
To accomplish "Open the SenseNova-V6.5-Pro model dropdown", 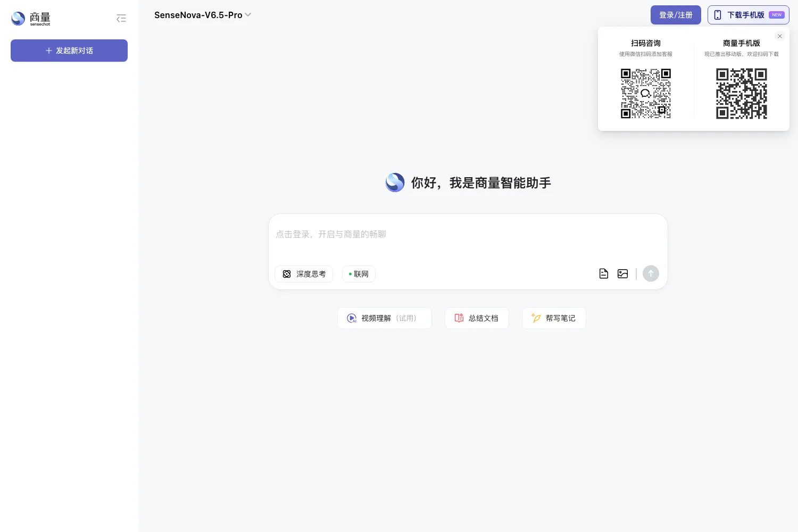I will (x=203, y=15).
